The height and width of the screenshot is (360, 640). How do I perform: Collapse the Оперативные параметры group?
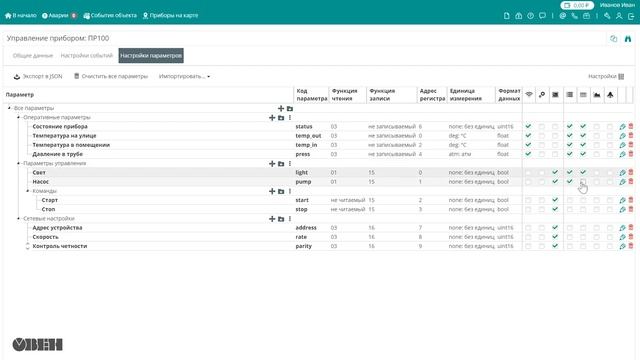(x=18, y=118)
